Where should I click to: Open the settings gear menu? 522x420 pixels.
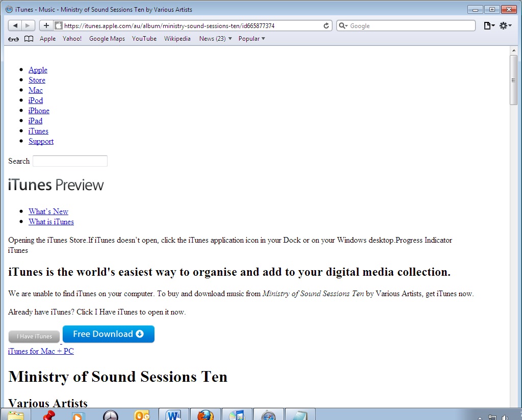505,25
